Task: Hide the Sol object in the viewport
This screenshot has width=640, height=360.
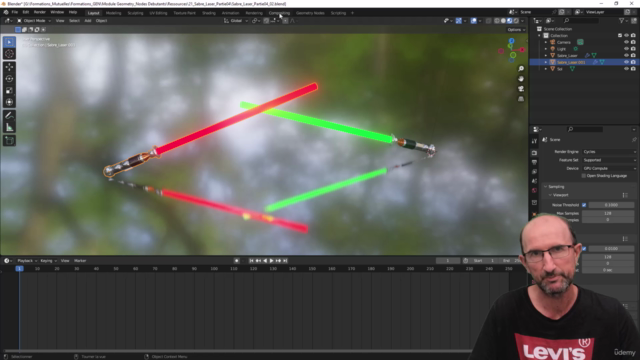Action: 627,69
